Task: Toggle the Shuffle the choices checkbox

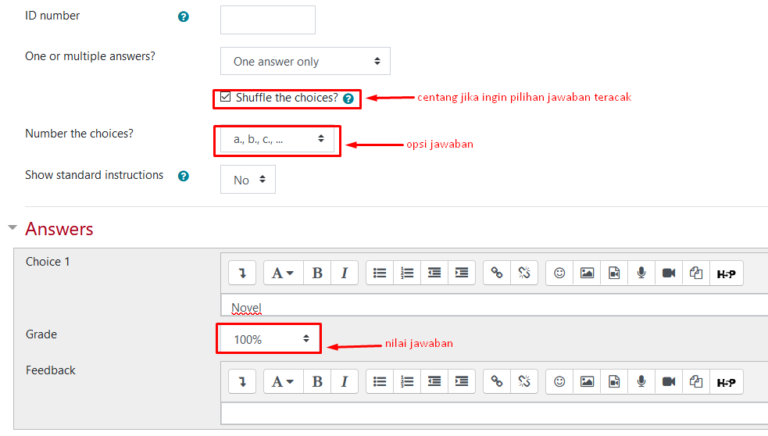Action: pyautogui.click(x=225, y=97)
